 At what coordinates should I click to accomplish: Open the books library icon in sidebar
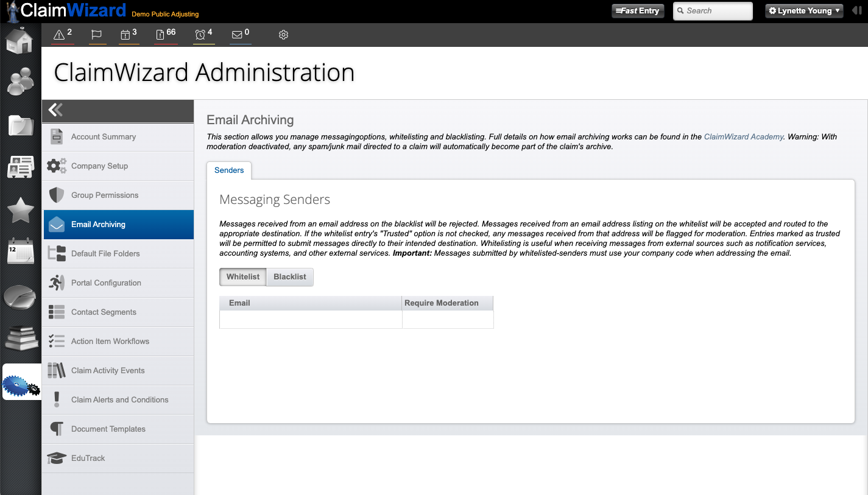20,338
